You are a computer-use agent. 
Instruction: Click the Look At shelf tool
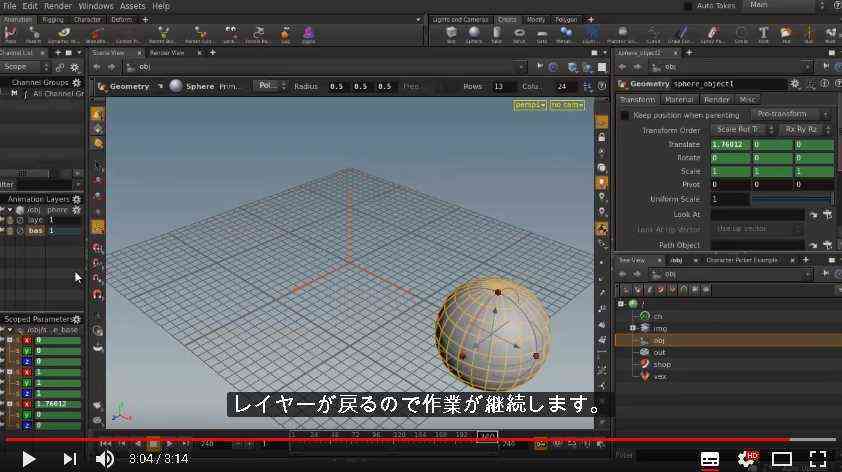pyautogui.click(x=229, y=34)
